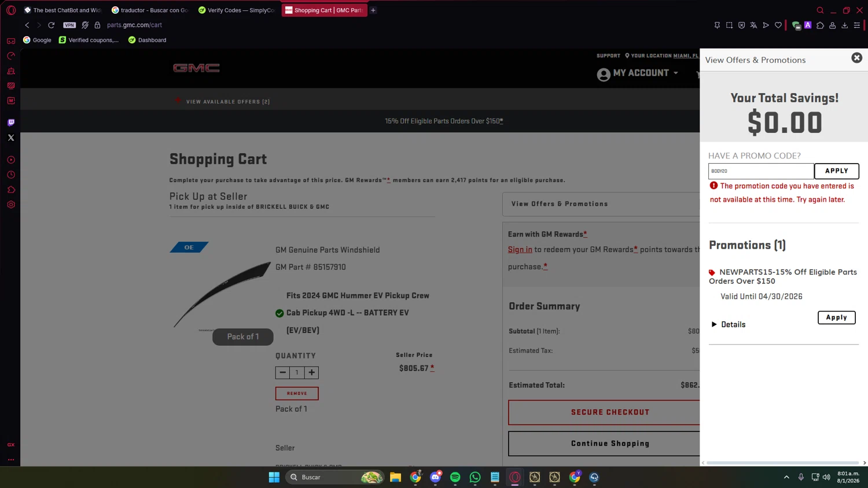Toggle the VPN badge in address bar
The width and height of the screenshot is (868, 488).
tap(69, 25)
